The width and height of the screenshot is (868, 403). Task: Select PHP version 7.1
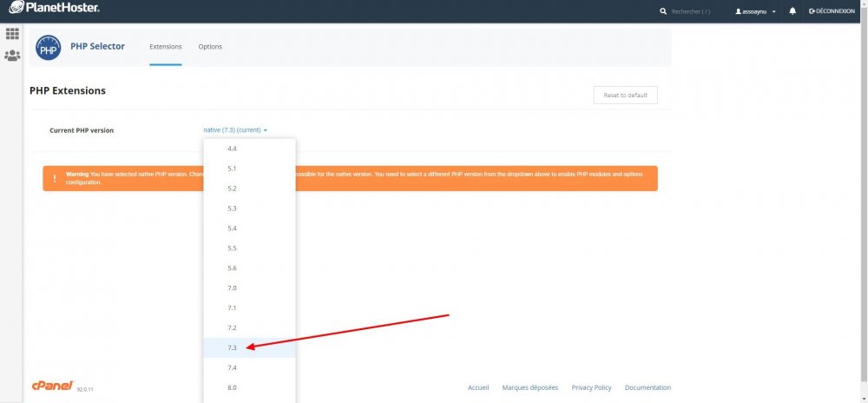click(x=249, y=307)
